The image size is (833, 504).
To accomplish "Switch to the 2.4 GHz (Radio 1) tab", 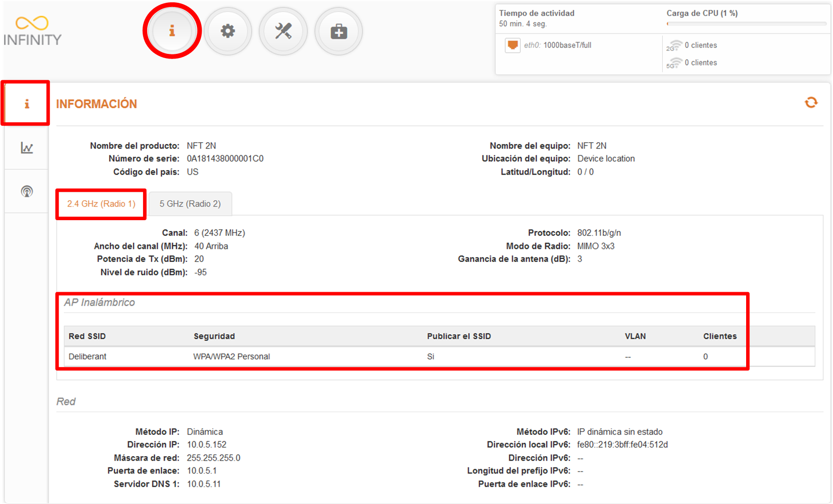I will tap(101, 203).
